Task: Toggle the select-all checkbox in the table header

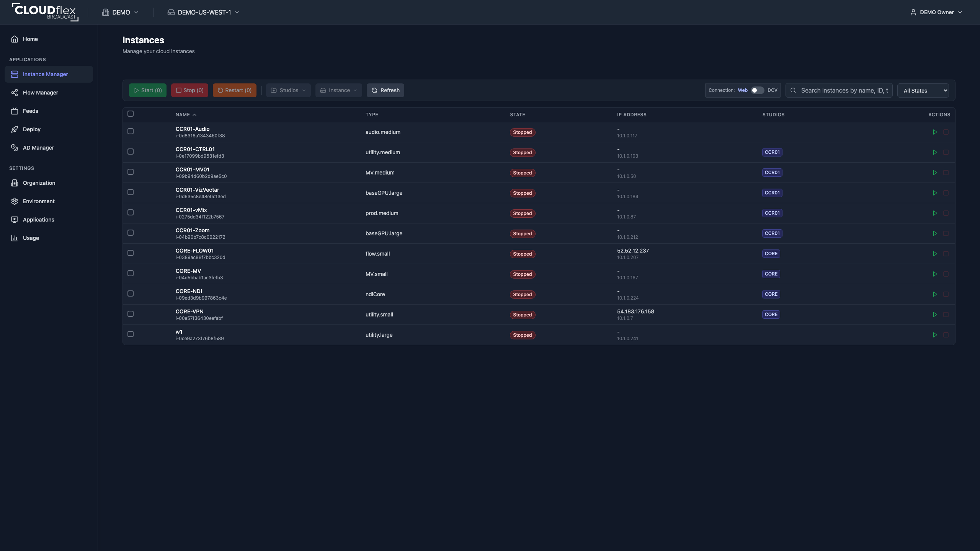Action: [x=131, y=114]
